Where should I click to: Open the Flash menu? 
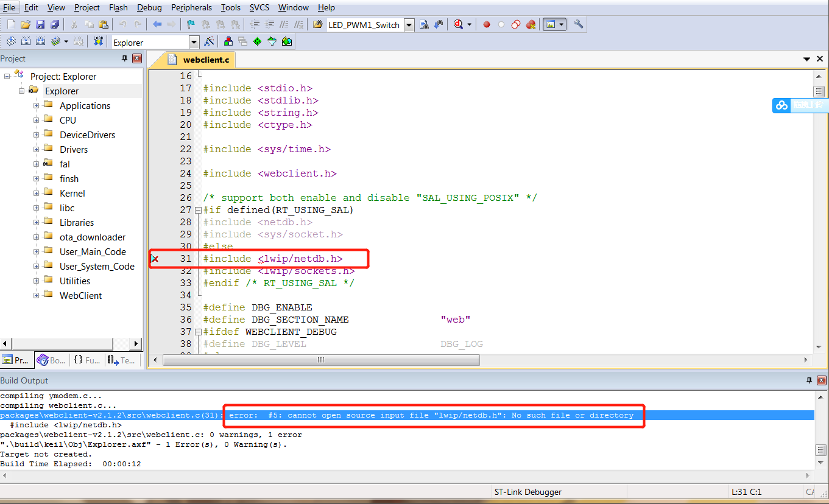(x=118, y=7)
